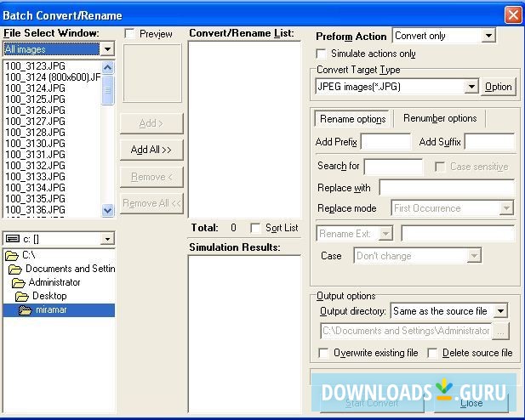Expand the Convert Target Type dropdown
The height and width of the screenshot is (420, 525).
(x=471, y=87)
